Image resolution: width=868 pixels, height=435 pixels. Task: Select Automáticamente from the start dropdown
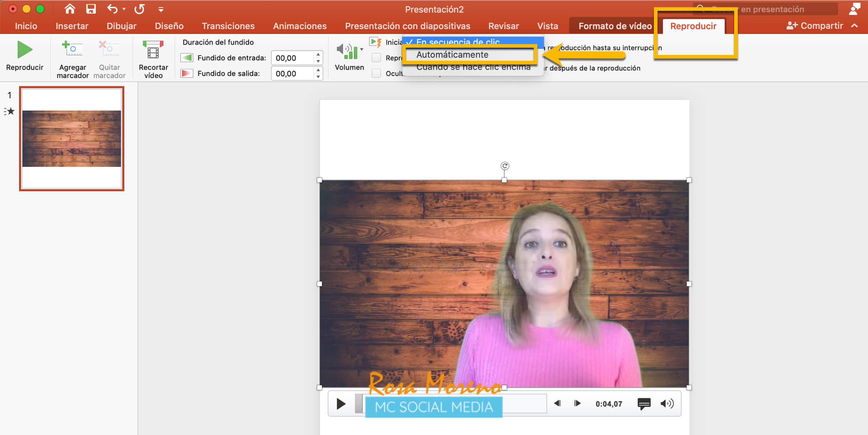[x=452, y=55]
